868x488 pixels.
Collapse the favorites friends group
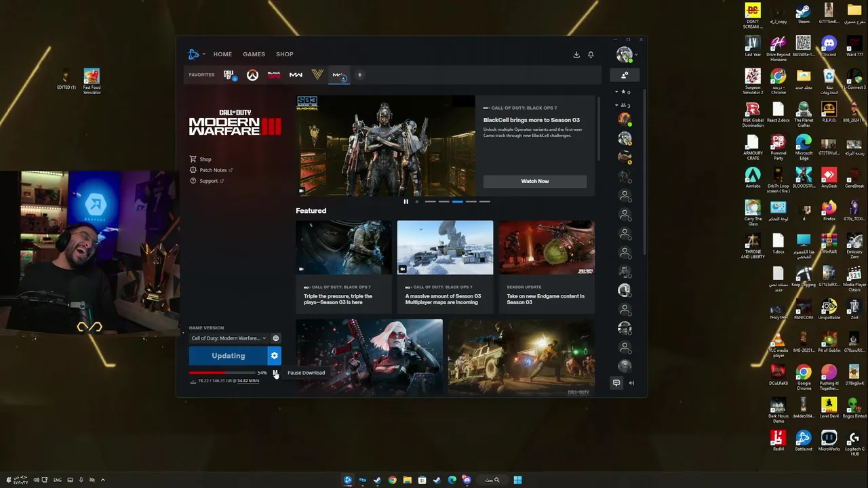pos(616,91)
